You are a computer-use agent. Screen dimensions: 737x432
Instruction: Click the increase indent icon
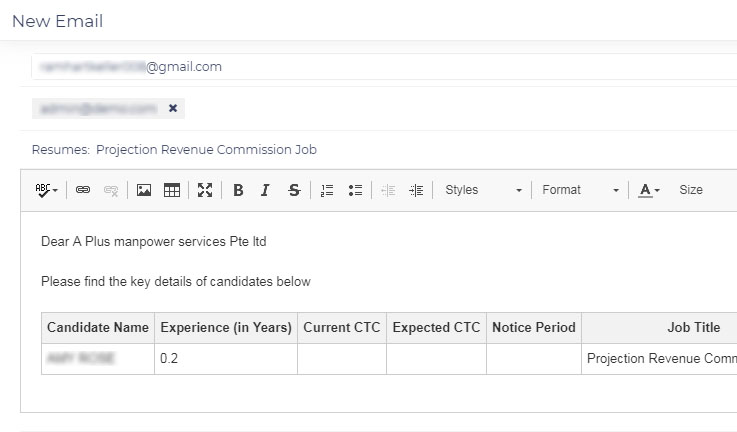pyautogui.click(x=416, y=190)
